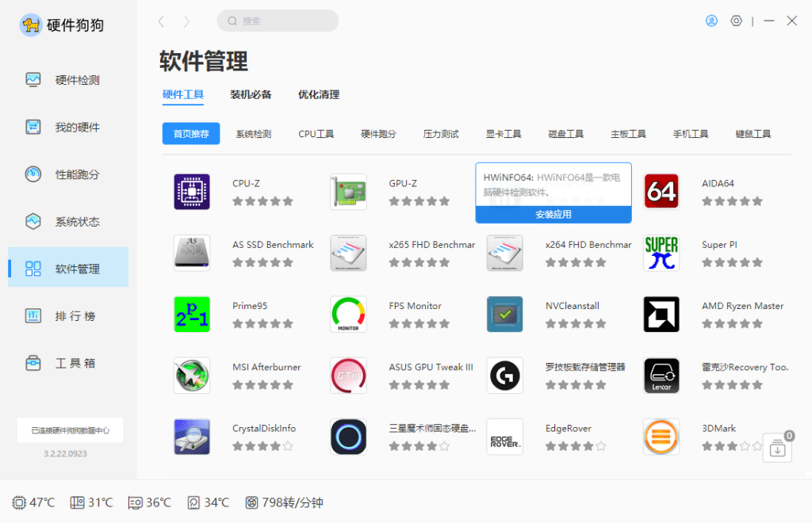Select the 系统检测 category
The image size is (812, 523).
click(x=253, y=134)
